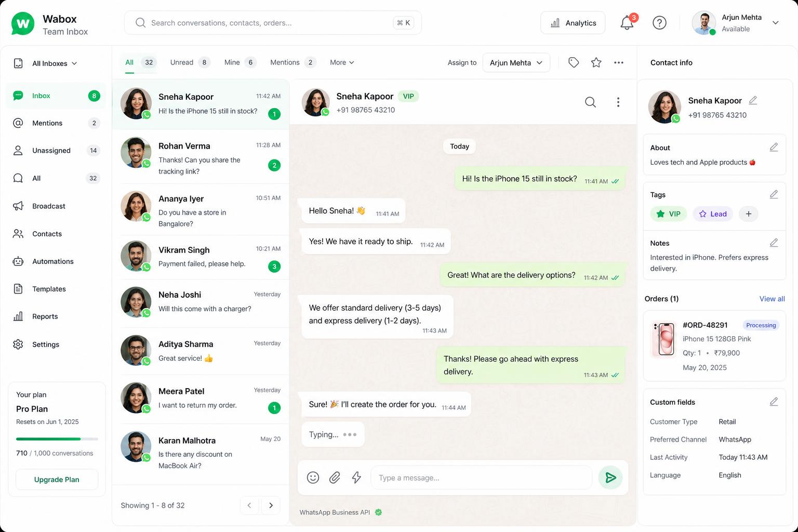Open order #ORD-48291

[714, 347]
